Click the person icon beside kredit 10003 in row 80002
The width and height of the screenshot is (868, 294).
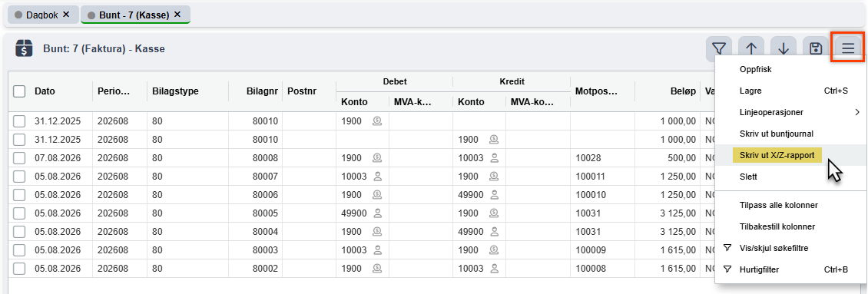(495, 269)
